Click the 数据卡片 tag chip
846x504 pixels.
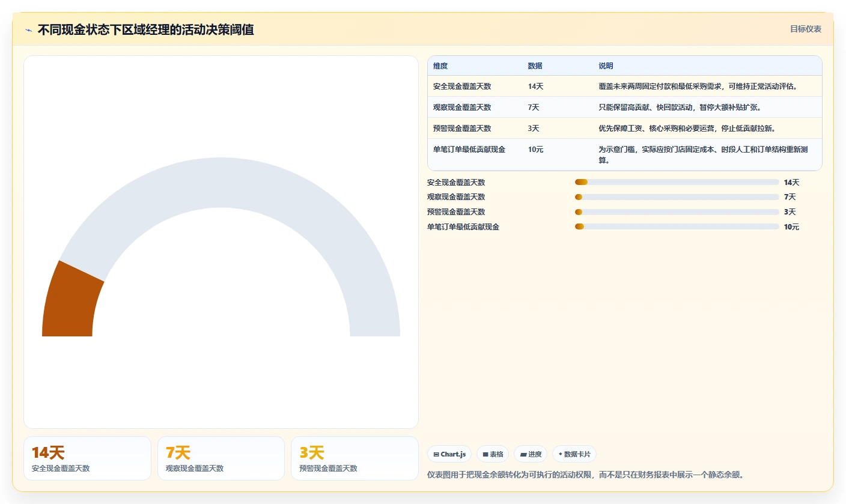(574, 454)
